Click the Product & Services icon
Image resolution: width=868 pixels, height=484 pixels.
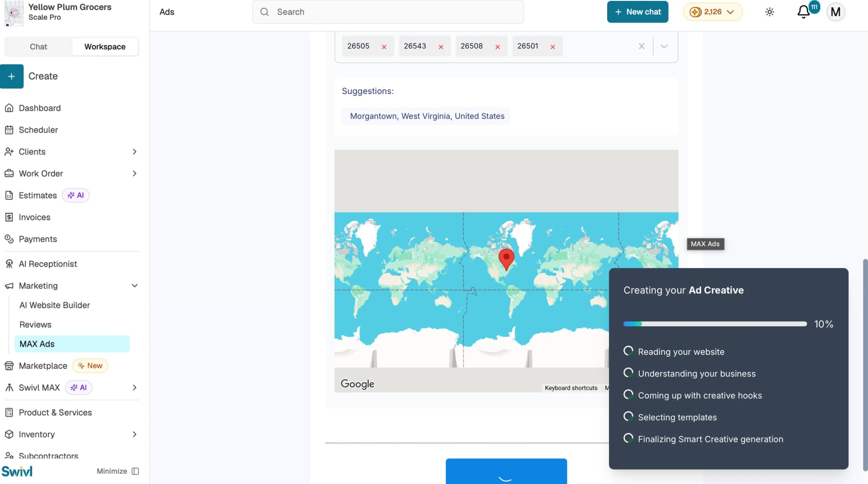point(9,413)
